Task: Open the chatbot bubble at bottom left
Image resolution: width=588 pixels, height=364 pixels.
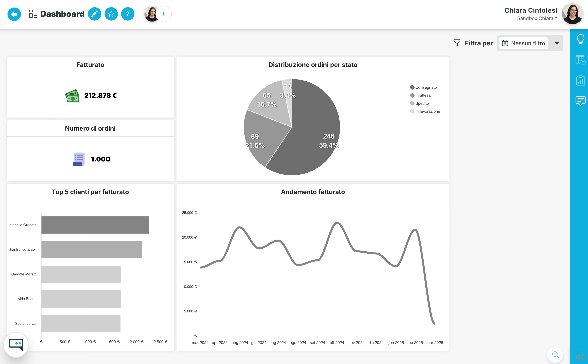Action: coord(16,344)
